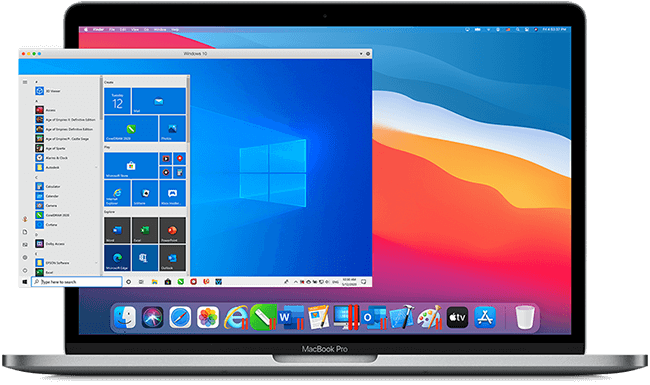
Task: Open the Edit menu in the Mac menu bar
Action: click(x=123, y=30)
